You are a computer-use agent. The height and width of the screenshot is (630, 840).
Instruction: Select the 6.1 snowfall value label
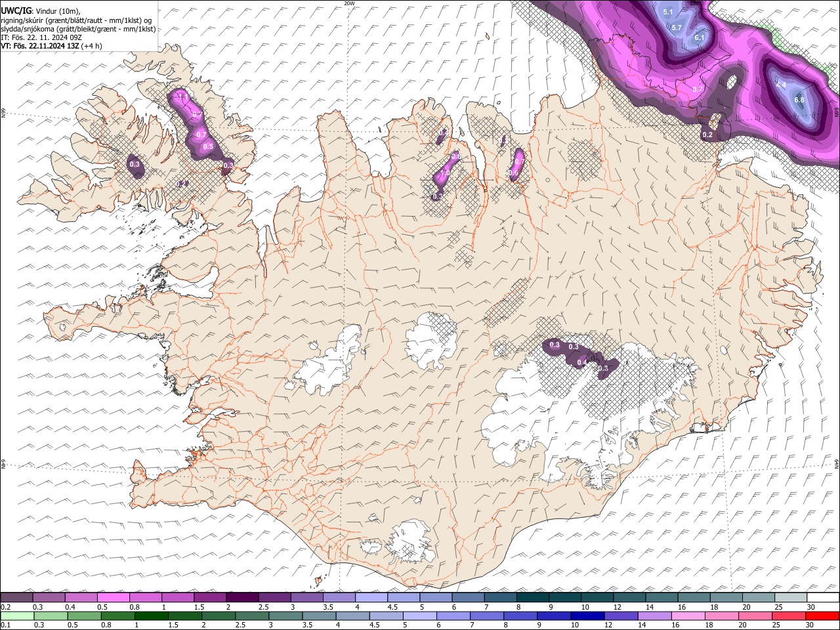point(700,37)
